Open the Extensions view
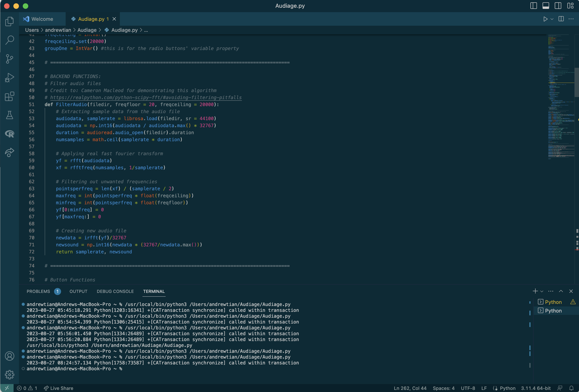This screenshot has height=392, width=579. coord(9,96)
